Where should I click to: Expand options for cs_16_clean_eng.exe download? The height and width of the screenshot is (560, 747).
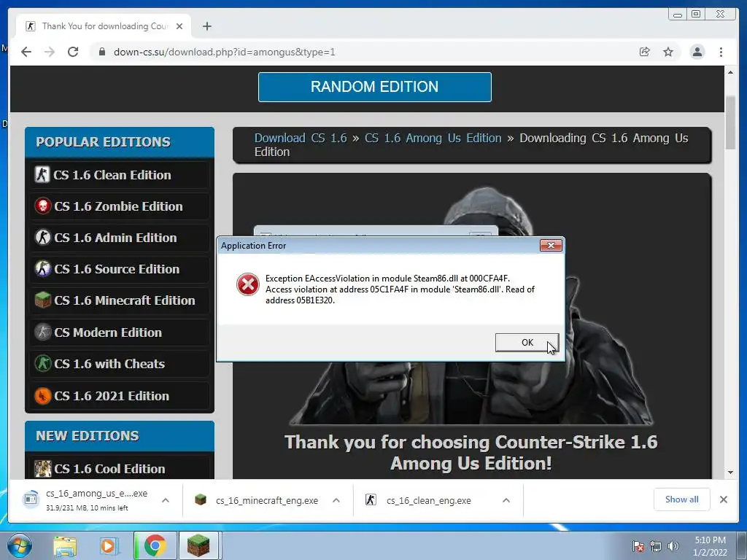pos(506,500)
